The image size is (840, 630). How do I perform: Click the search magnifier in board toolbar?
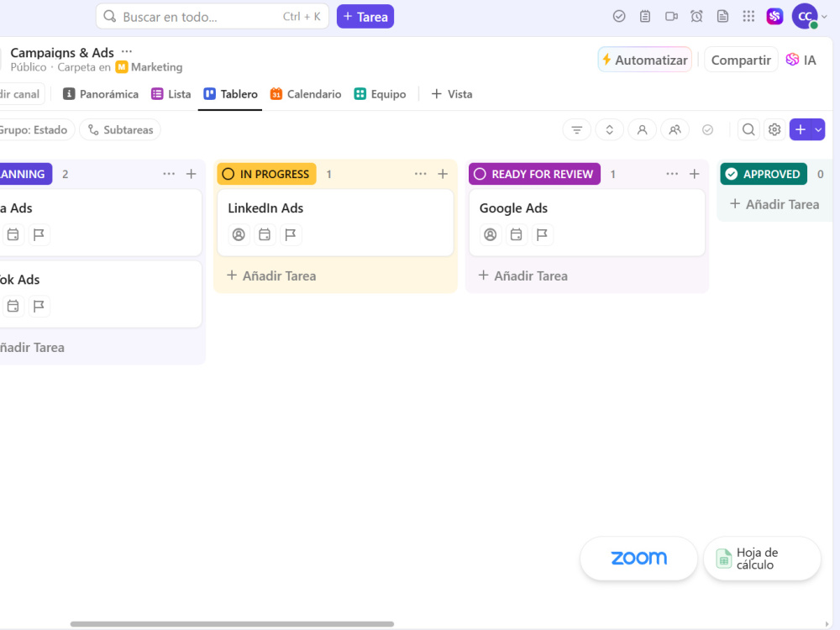748,129
